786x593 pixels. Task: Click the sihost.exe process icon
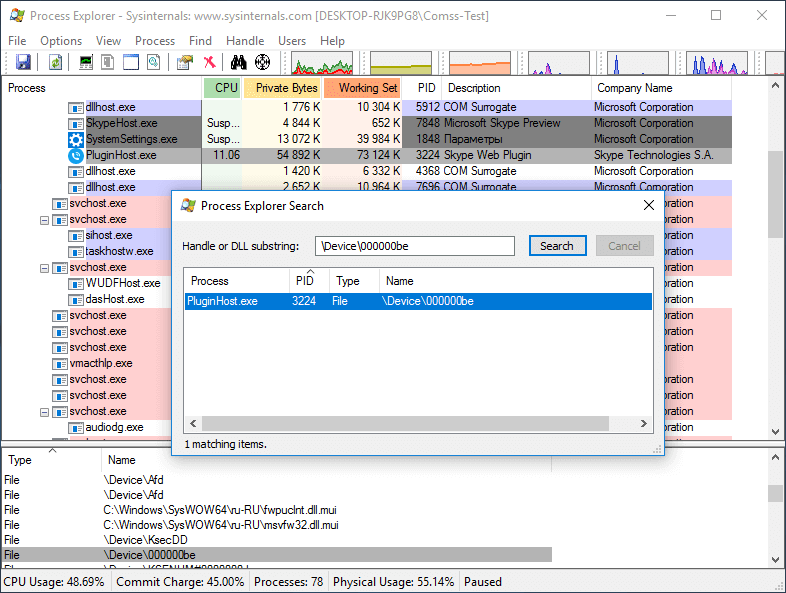click(75, 236)
